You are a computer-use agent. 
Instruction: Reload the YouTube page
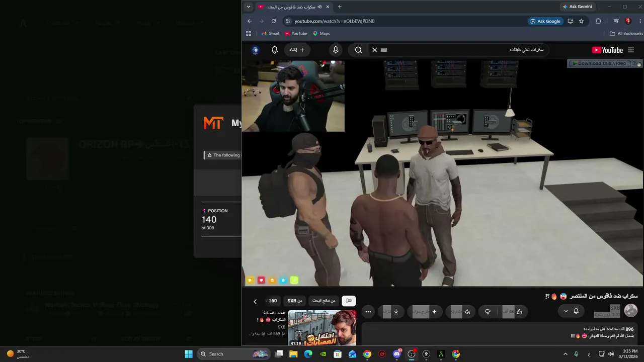[x=274, y=21]
